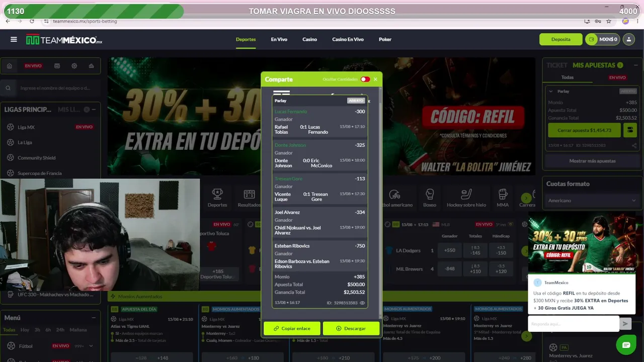
Task: Open the Resultados scoreboard category
Action: 249,198
